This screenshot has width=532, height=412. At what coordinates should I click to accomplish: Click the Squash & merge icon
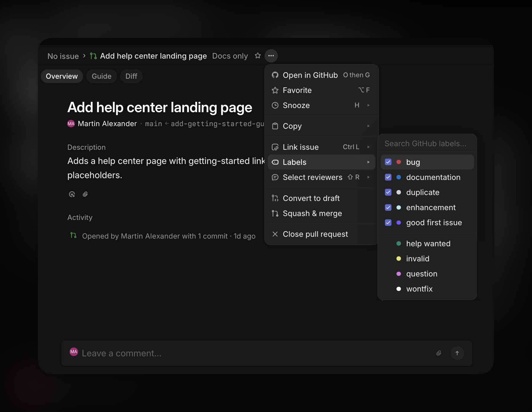pos(275,213)
